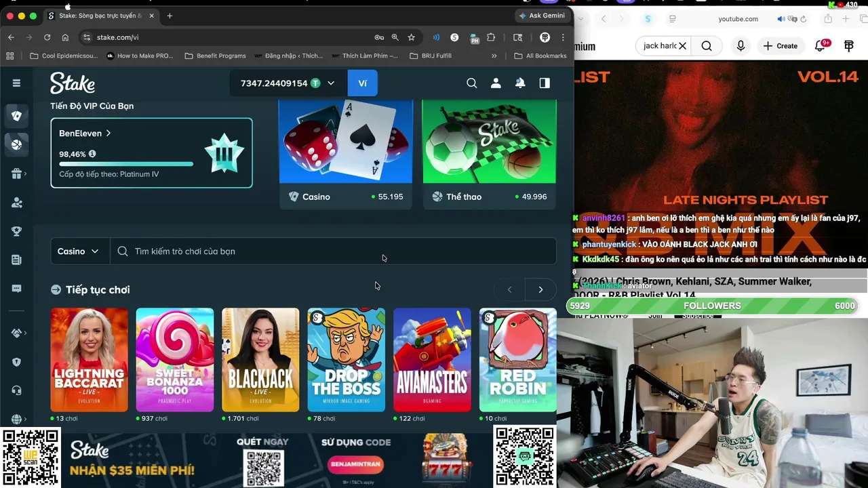
Task: Open Chrome three-dot menu
Action: (563, 37)
